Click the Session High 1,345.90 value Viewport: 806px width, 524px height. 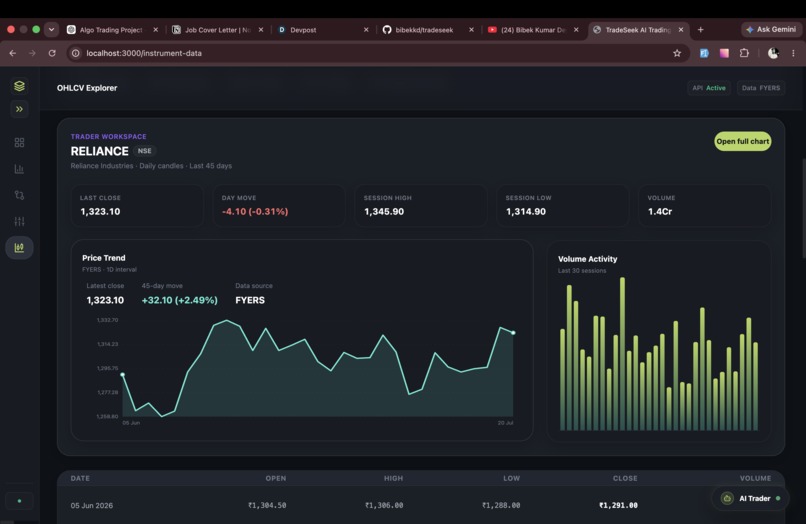[x=384, y=211]
